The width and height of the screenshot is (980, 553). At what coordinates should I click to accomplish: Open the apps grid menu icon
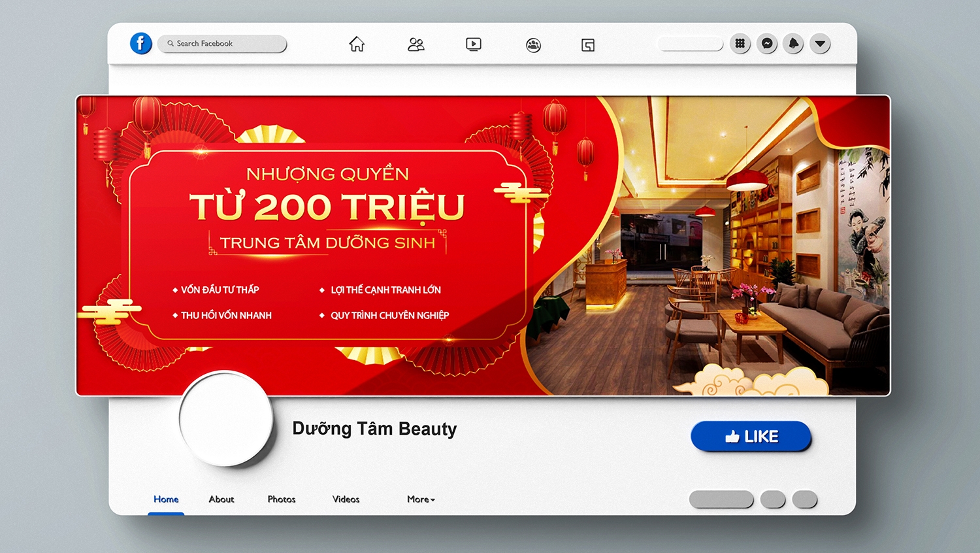[x=740, y=43]
